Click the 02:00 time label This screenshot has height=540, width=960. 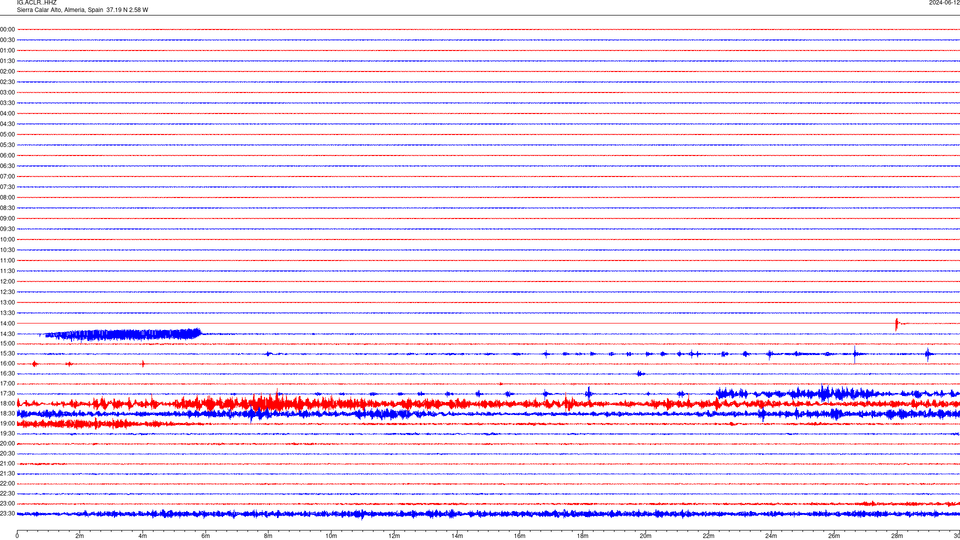(x=7, y=71)
